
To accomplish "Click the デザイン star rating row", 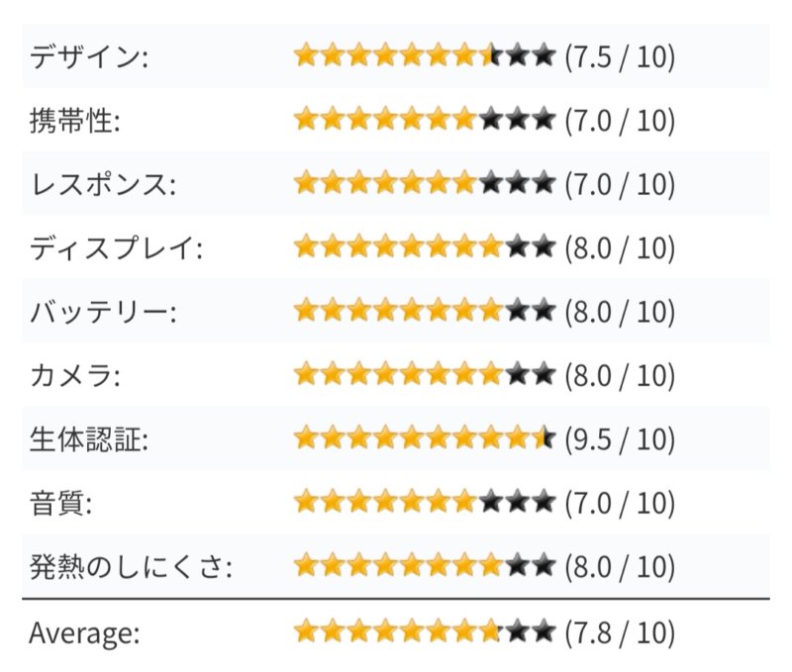I will pos(424,56).
